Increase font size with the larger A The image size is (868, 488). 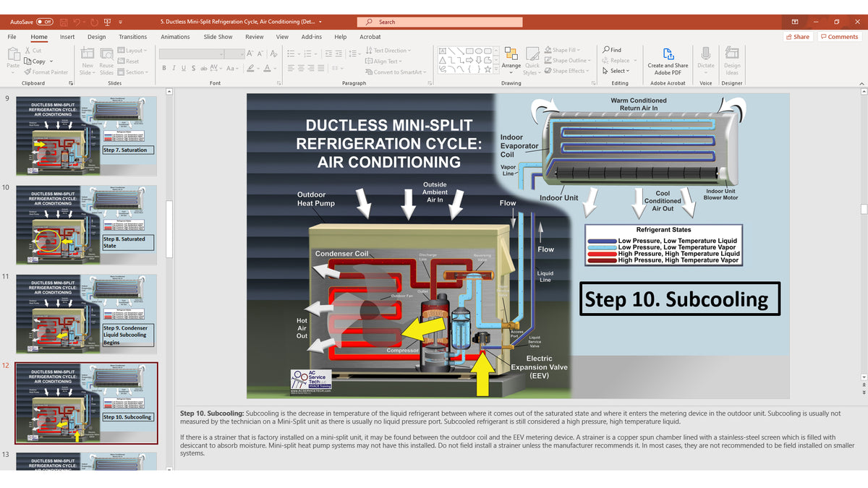250,53
